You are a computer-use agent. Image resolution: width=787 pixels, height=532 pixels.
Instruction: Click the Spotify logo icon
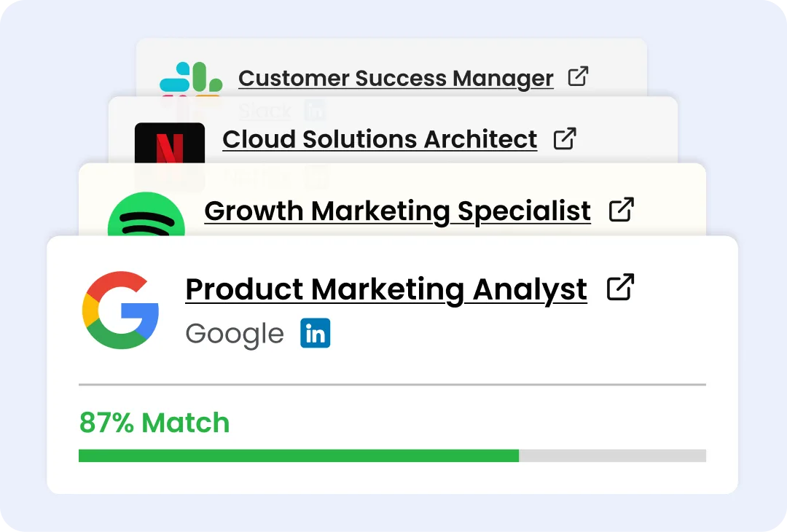pos(146,216)
